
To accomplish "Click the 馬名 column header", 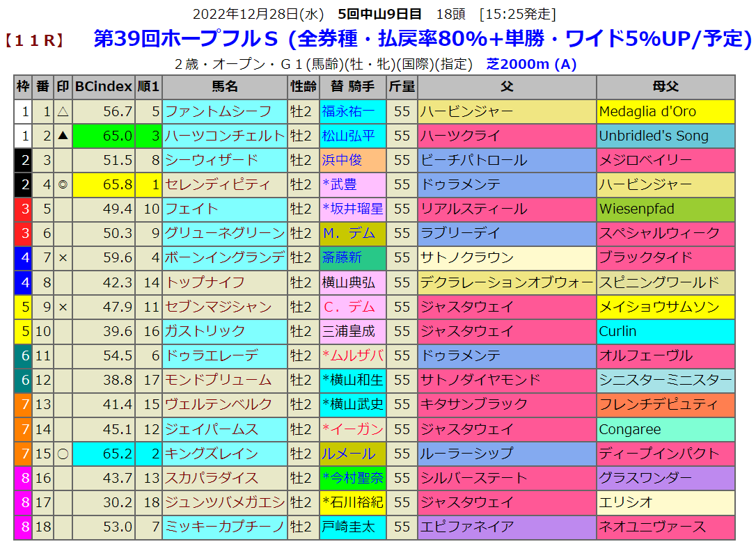I will pyautogui.click(x=224, y=87).
